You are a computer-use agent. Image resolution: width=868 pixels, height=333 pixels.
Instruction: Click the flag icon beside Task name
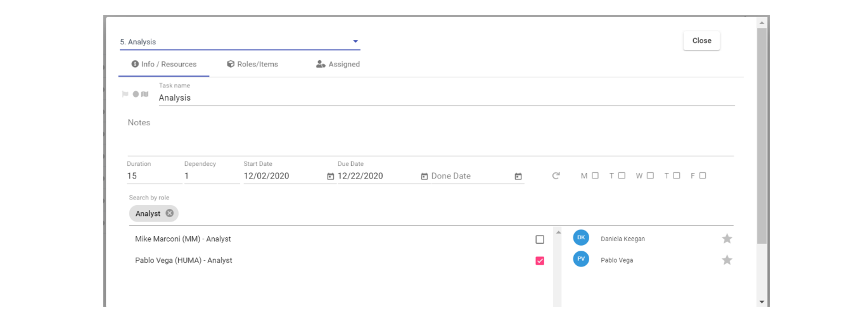point(125,94)
